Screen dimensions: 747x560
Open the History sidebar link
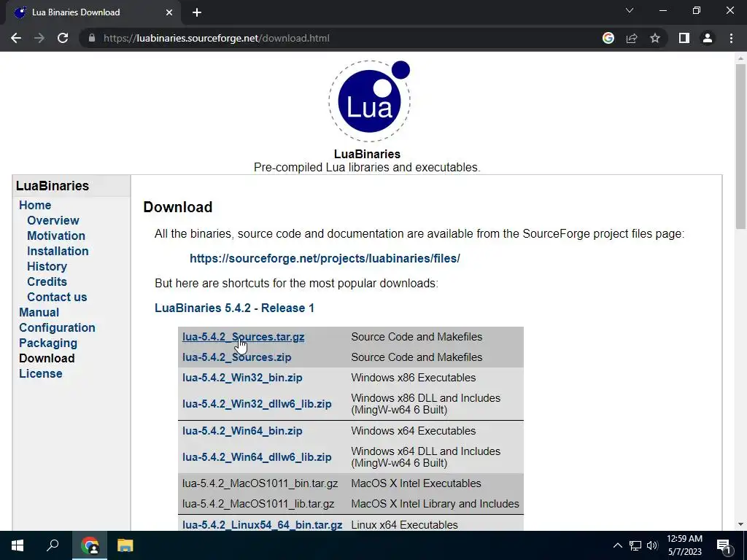pyautogui.click(x=47, y=266)
